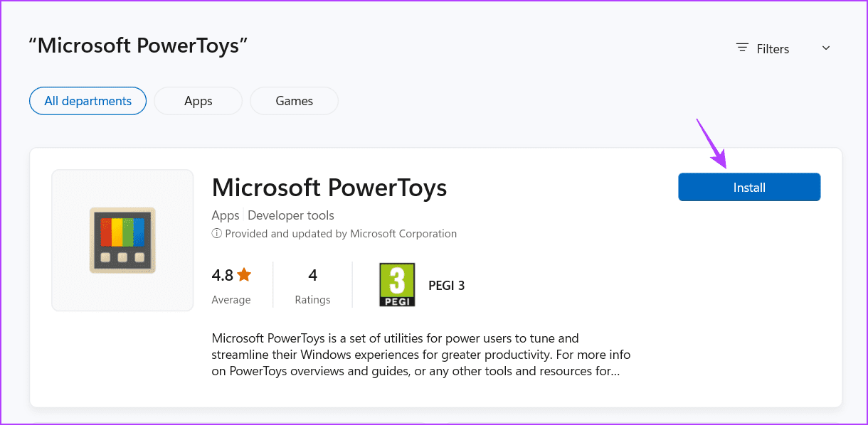Expand the Filters chevron arrow

click(x=826, y=48)
